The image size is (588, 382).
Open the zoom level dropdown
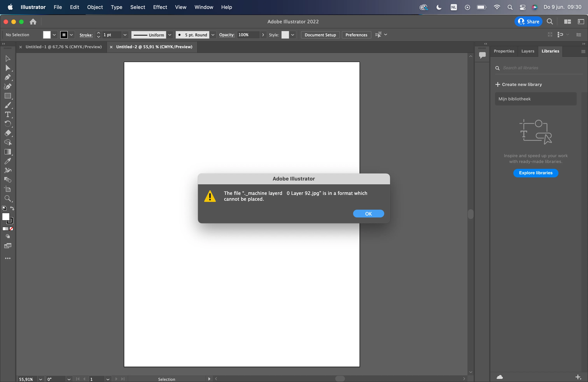tap(40, 379)
